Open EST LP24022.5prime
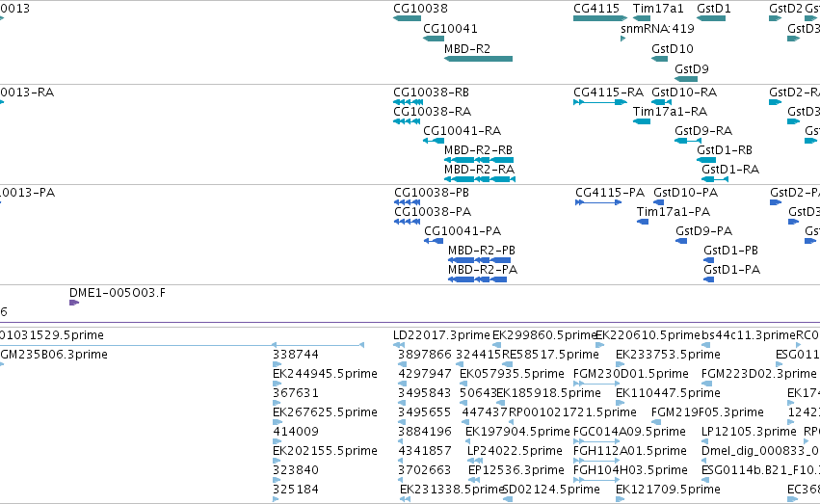Viewport: 820px width, 504px height. point(515,452)
